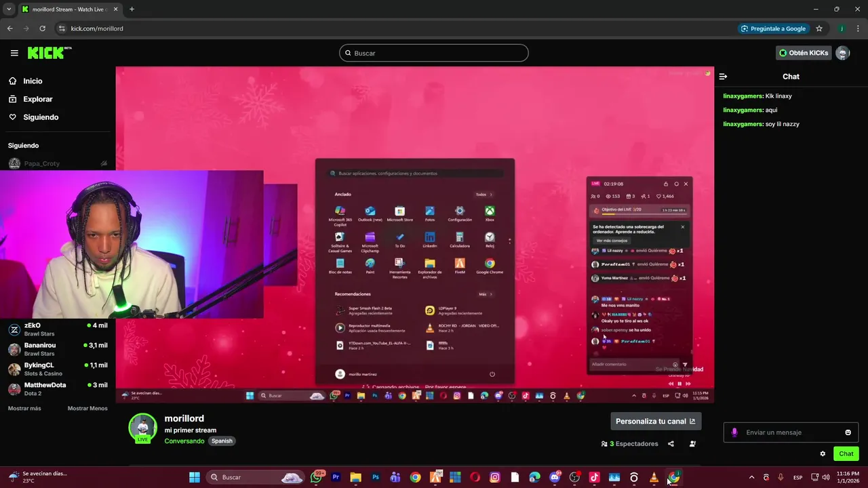The height and width of the screenshot is (488, 868).
Task: Open Chrome three-dot menu
Action: click(x=858, y=28)
